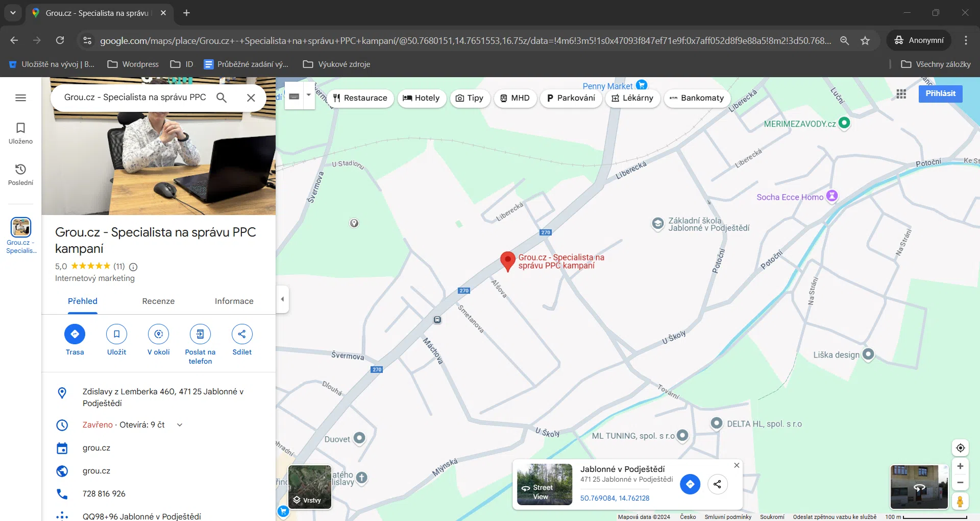Click the phone number 728 816 926

pos(104,494)
